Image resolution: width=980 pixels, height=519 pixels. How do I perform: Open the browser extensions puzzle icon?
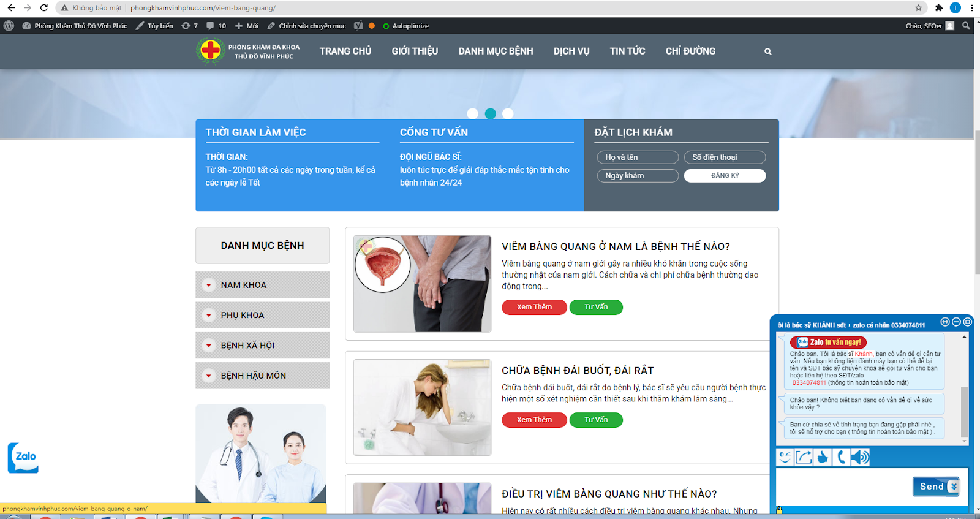point(938,8)
